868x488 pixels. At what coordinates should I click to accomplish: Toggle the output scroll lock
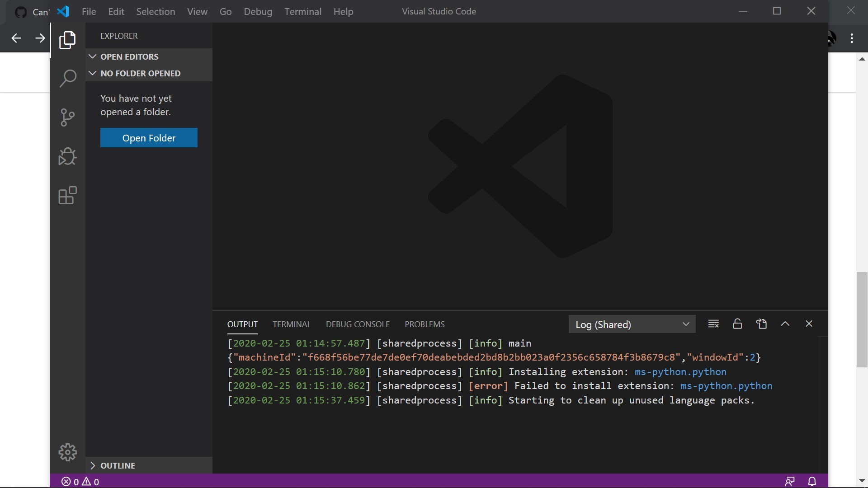pyautogui.click(x=737, y=324)
